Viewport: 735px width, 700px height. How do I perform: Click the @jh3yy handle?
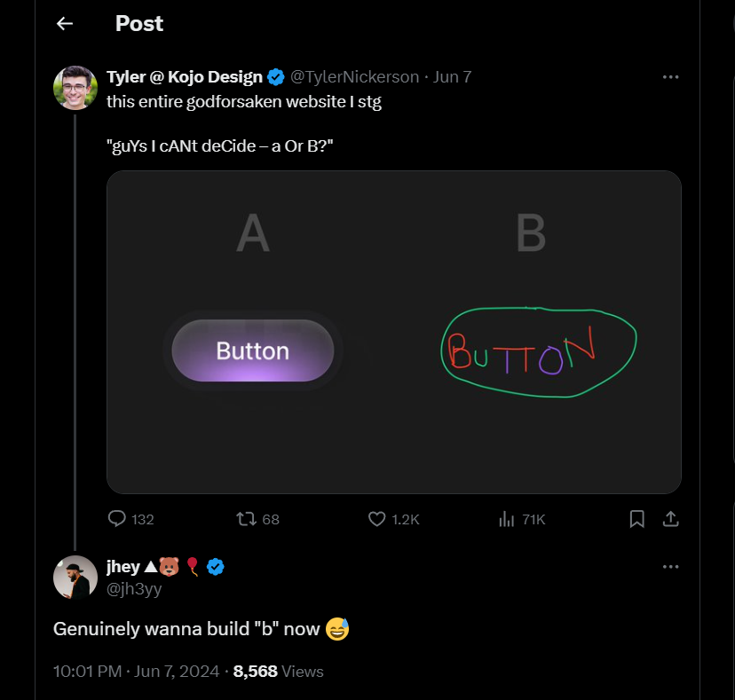[x=134, y=588]
